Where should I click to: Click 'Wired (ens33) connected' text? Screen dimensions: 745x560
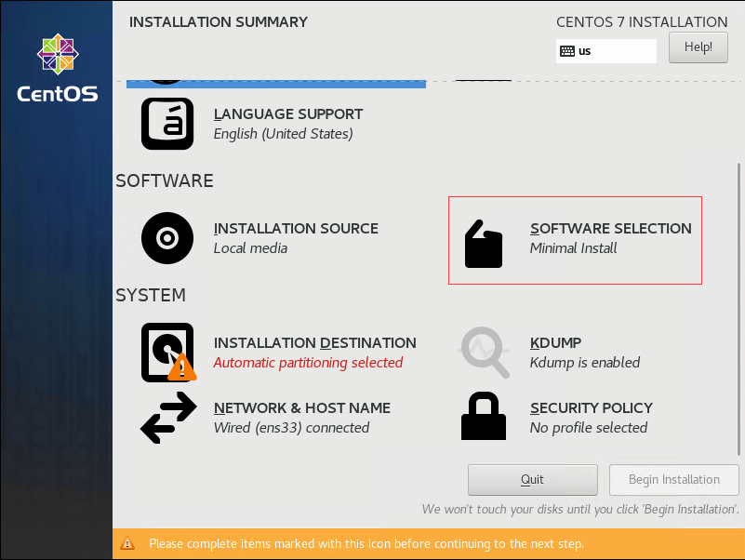(x=291, y=428)
